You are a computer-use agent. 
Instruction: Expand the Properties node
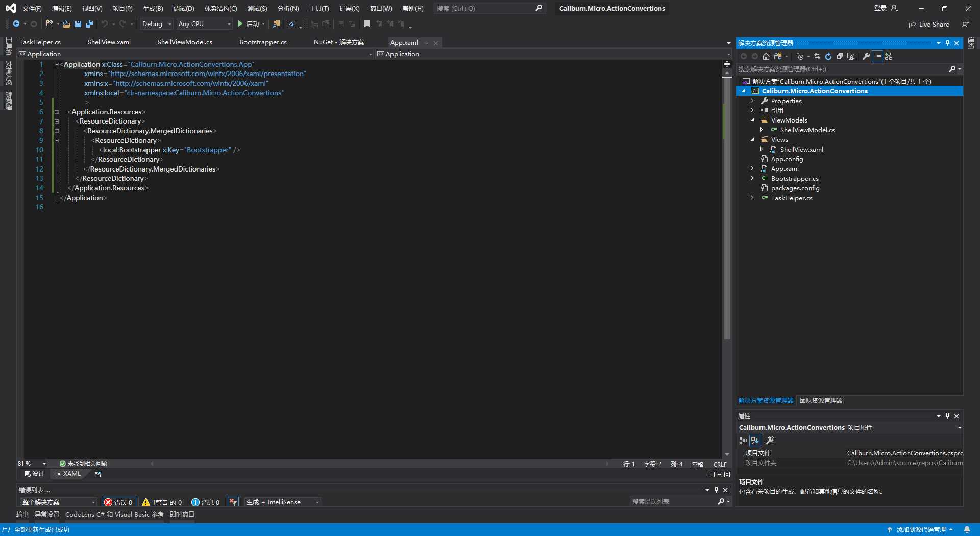point(752,101)
